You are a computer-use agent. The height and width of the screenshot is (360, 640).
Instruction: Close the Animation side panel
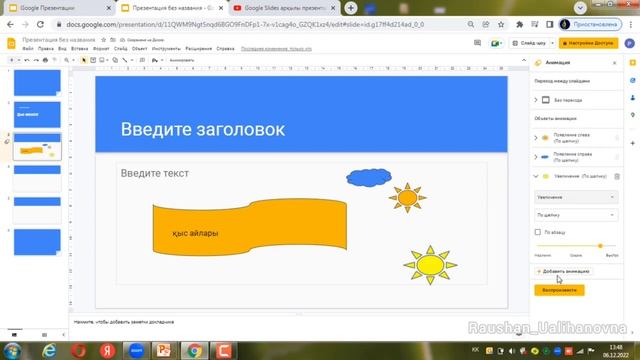coord(615,63)
